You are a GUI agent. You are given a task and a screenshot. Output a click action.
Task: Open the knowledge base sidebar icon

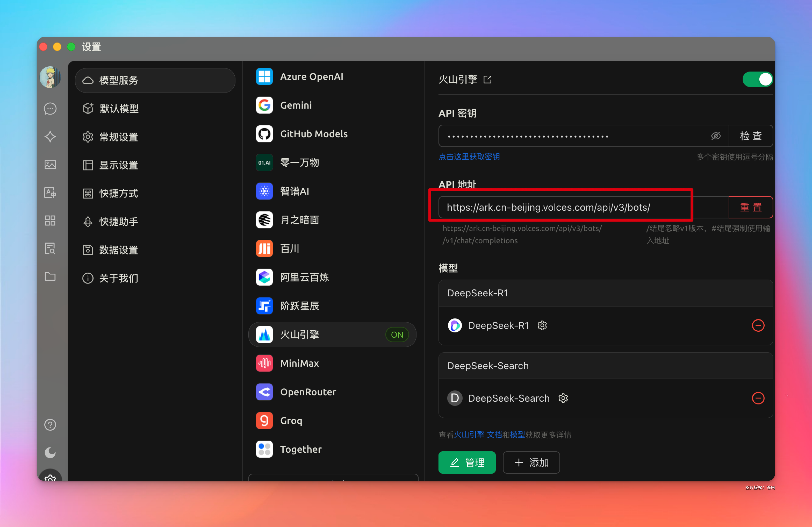(50, 249)
